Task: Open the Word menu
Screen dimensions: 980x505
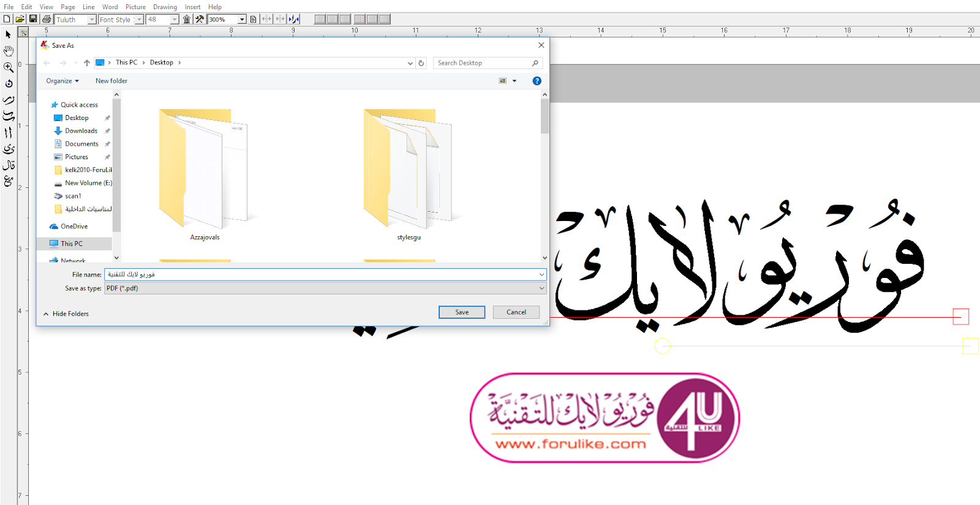Action: (x=110, y=7)
